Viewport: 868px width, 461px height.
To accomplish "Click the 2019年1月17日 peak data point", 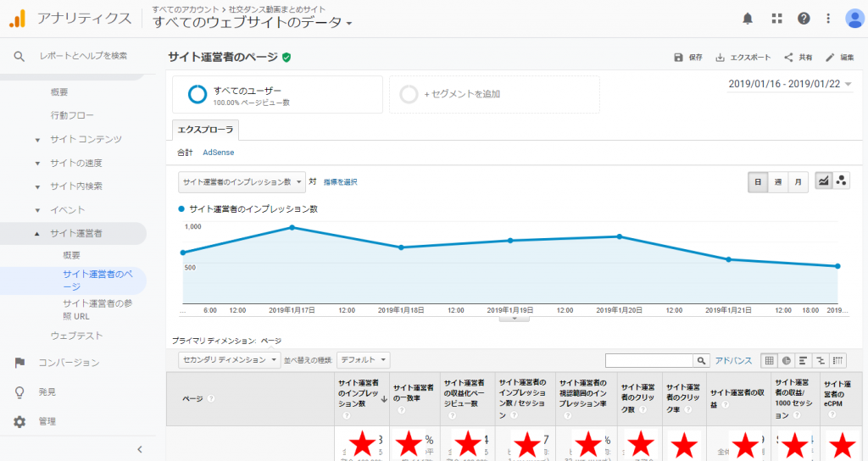I will [x=292, y=227].
